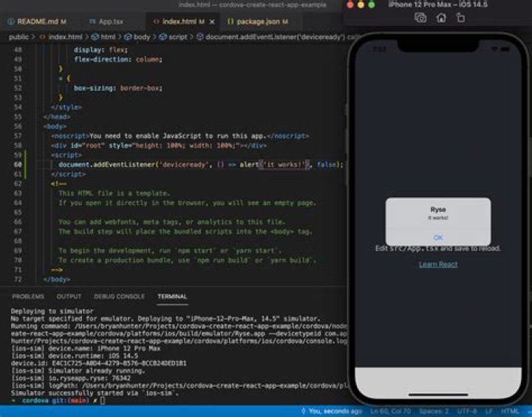Open Ln 60, Col 70 go-to-line

[x=391, y=411]
